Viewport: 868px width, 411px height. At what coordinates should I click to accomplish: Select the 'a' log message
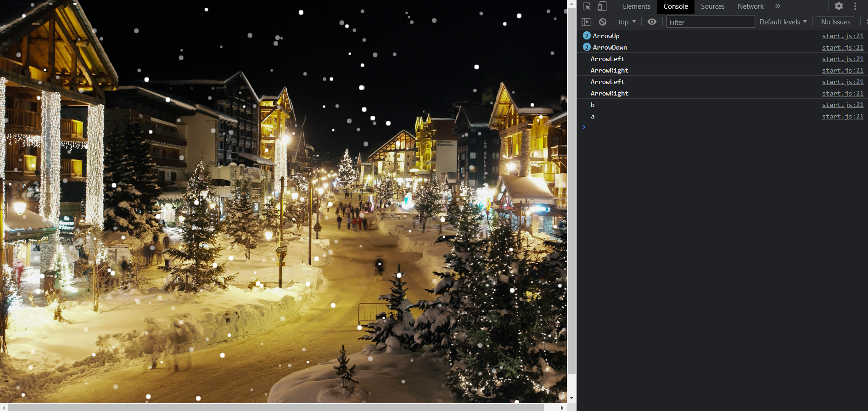593,116
